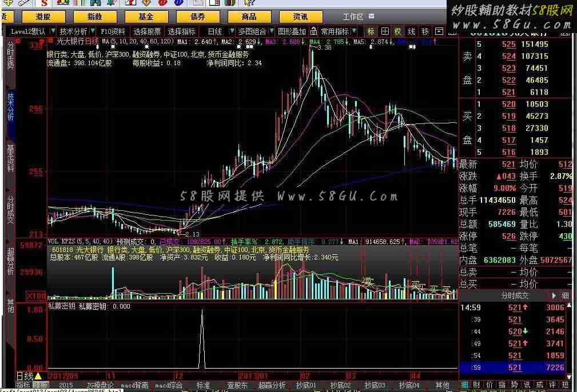Select 其他 in left sidebar
Screen dimensions: 577x392
coord(10,305)
